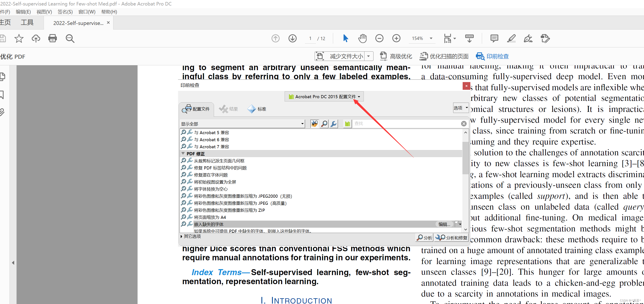Click the 查找 search field
This screenshot has width=644, height=304.
click(x=405, y=124)
